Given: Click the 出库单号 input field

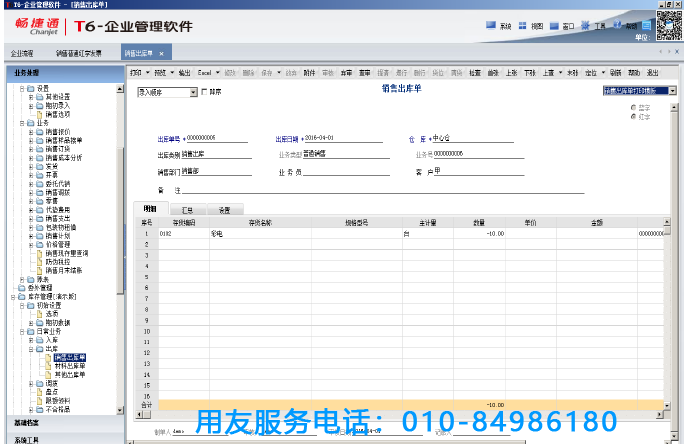Looking at the screenshot, I should click(x=217, y=138).
